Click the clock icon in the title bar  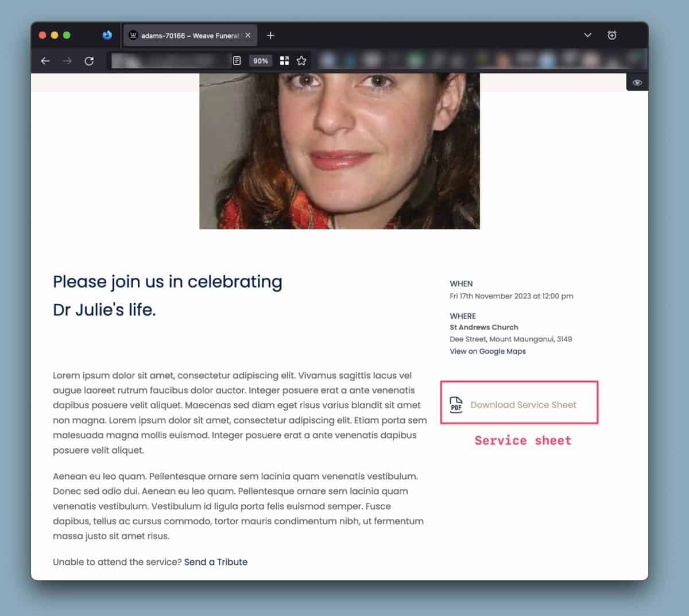612,35
